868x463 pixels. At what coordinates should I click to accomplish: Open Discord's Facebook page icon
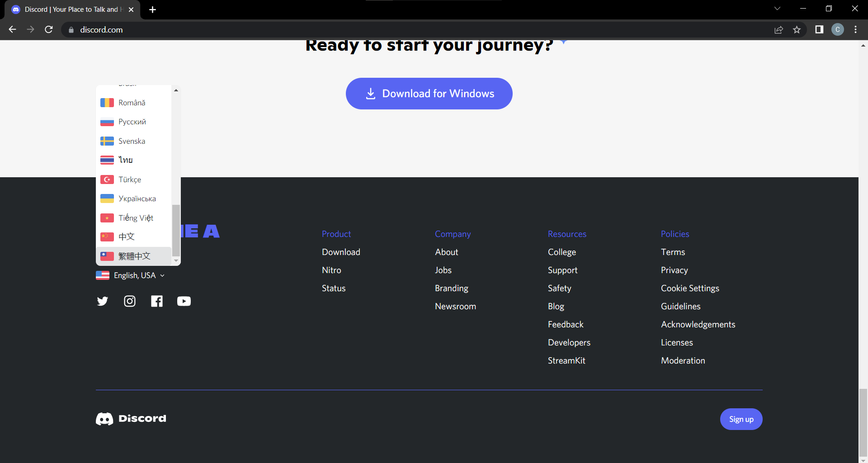pyautogui.click(x=157, y=301)
